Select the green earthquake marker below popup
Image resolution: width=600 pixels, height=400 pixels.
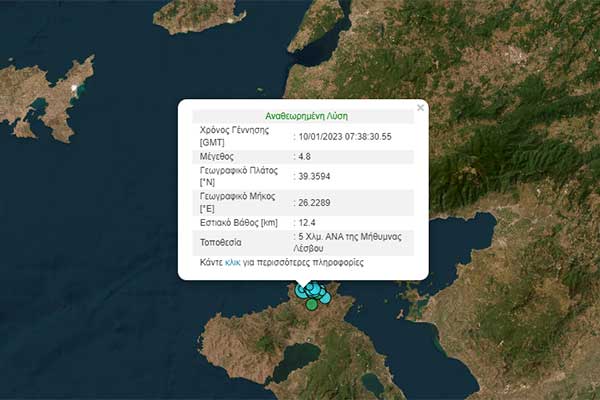(312, 304)
